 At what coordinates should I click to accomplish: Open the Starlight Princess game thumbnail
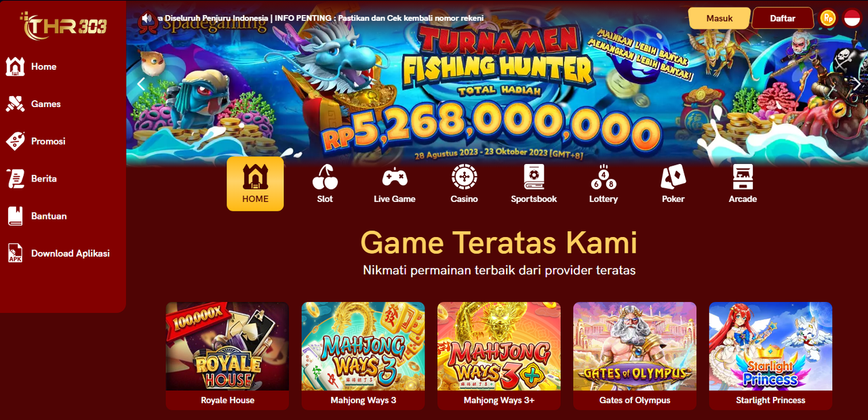[770, 356]
